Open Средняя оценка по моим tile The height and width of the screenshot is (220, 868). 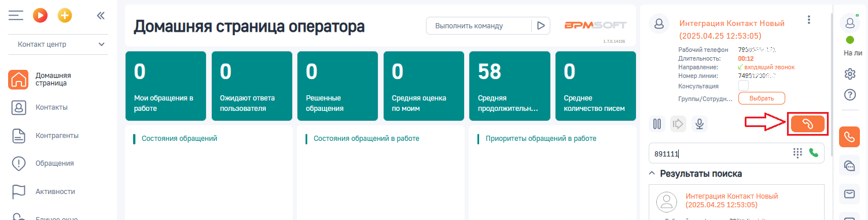[x=424, y=86]
